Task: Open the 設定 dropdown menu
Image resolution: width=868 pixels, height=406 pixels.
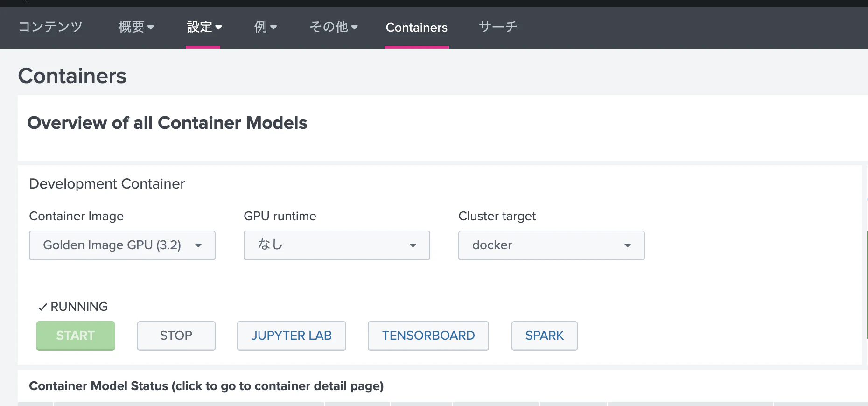Action: [x=204, y=27]
